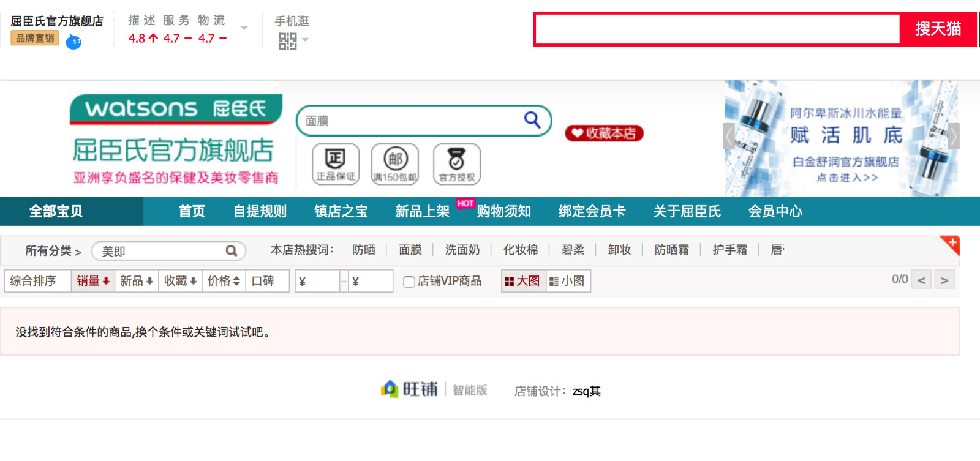Click hot search term 防晒
980x461 pixels.
pos(364,250)
